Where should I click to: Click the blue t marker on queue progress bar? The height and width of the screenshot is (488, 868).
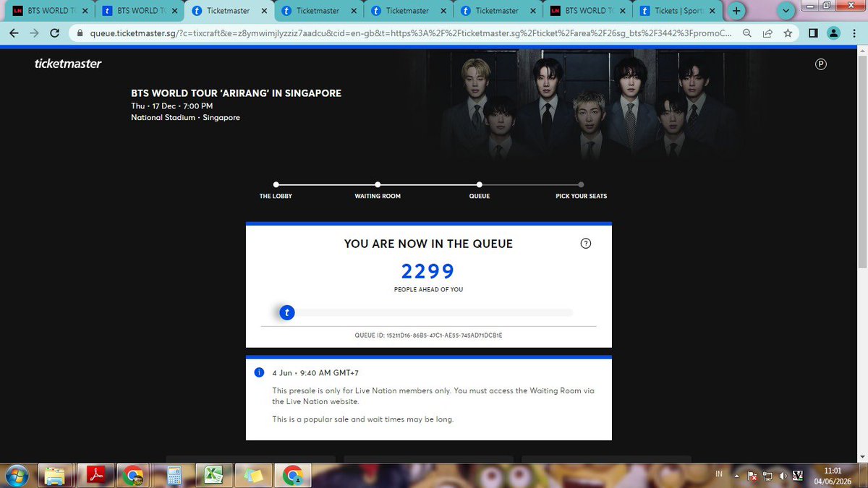[x=287, y=312]
